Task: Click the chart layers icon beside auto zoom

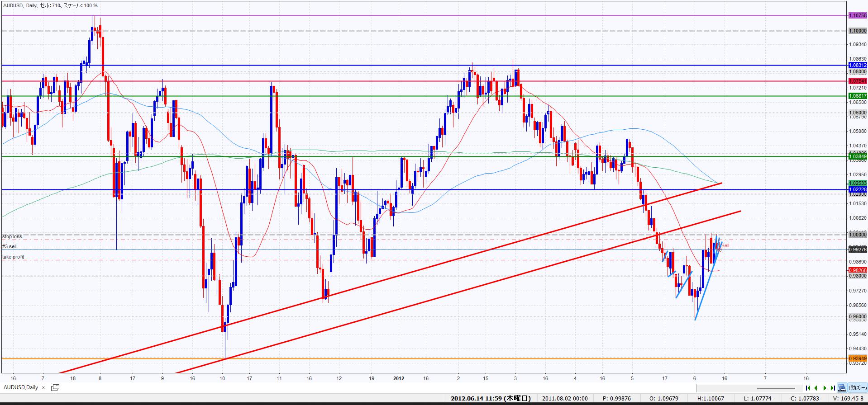Action: [842, 388]
